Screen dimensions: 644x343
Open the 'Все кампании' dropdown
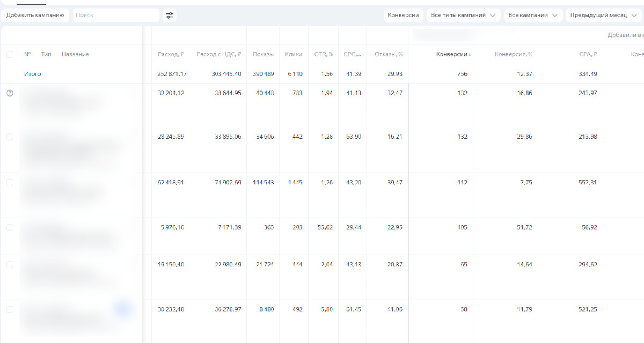coord(533,16)
